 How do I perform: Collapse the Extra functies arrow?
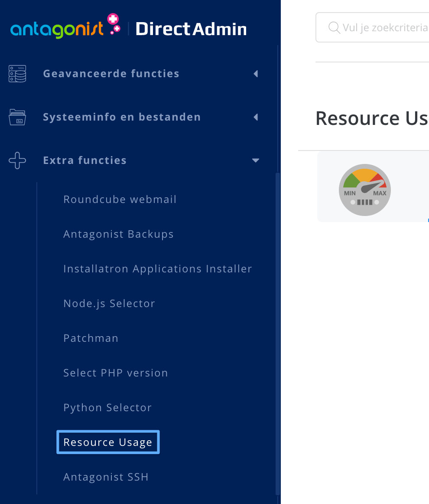point(256,160)
